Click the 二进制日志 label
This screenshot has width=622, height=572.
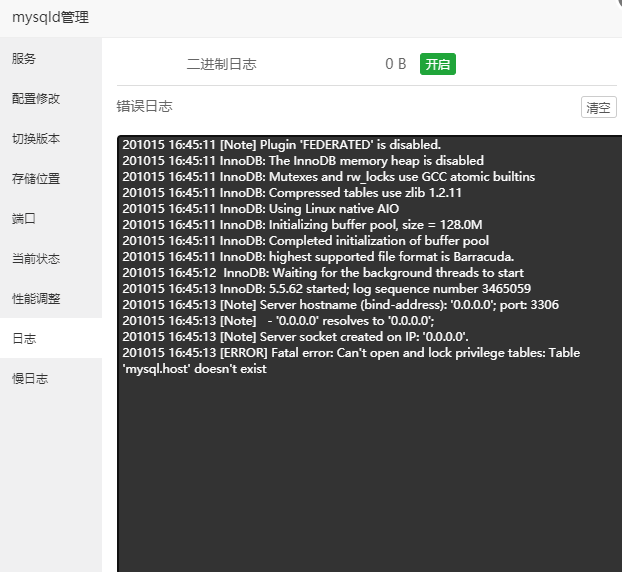[221, 64]
